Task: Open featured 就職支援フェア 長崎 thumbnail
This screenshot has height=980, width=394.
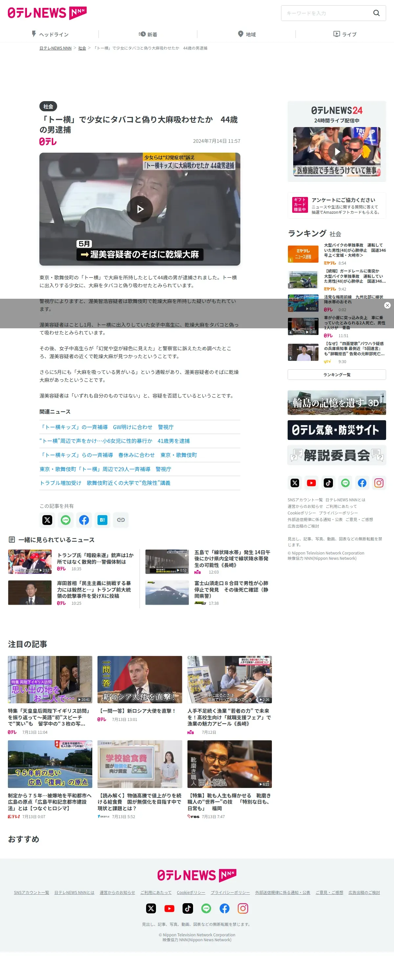Action: point(229,680)
